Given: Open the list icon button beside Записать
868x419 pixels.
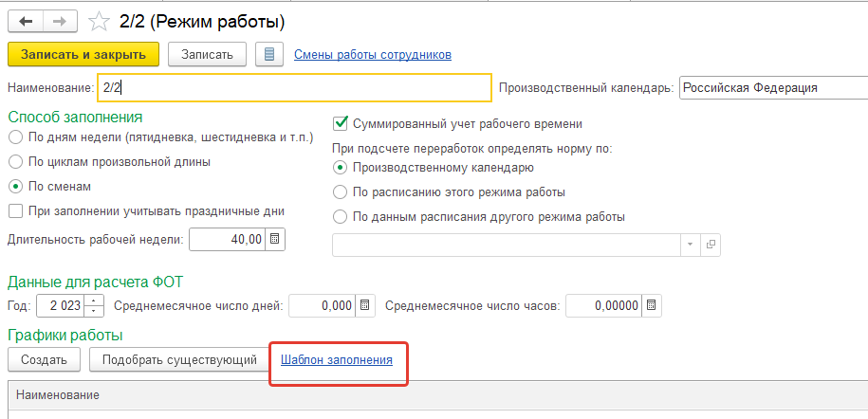Looking at the screenshot, I should coord(269,54).
